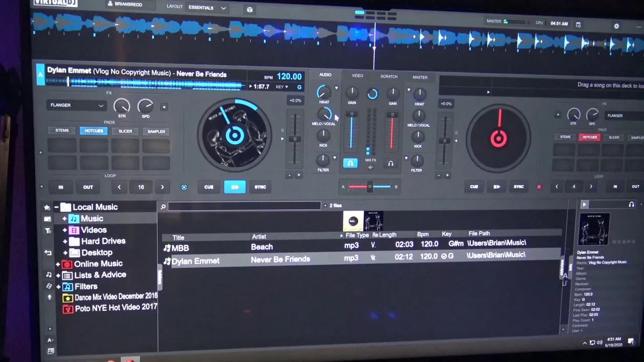The width and height of the screenshot is (644, 362).
Task: Click the small dot beside deck A pads
Action: click(x=41, y=152)
